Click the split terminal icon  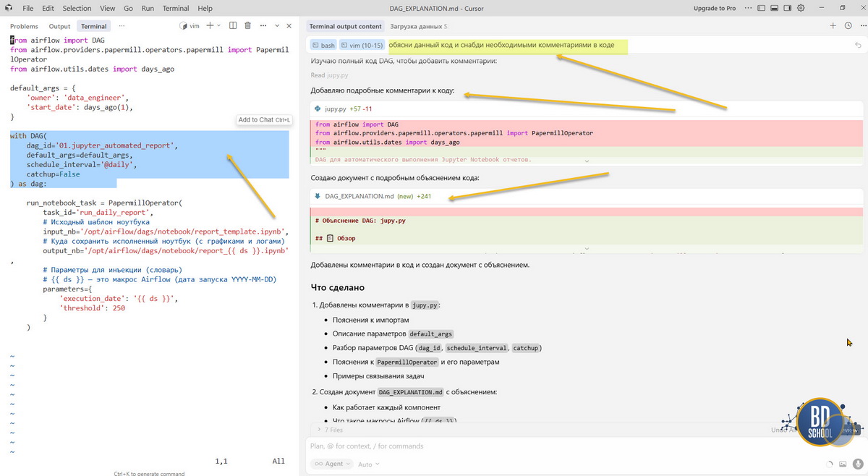click(x=233, y=25)
